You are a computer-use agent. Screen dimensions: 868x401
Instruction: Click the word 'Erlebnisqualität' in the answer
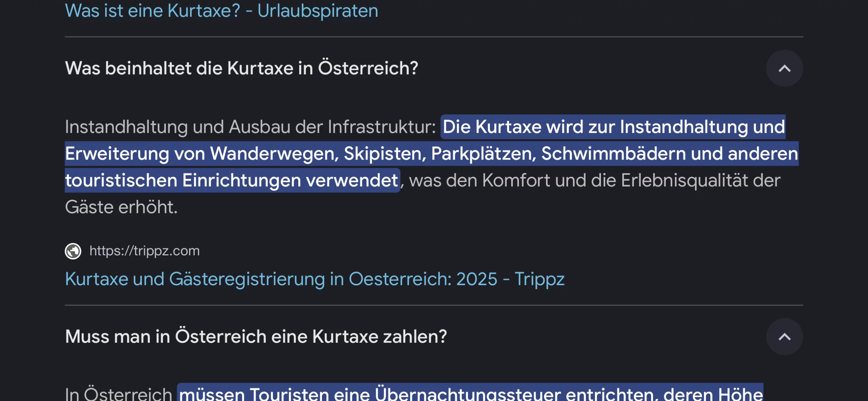684,180
